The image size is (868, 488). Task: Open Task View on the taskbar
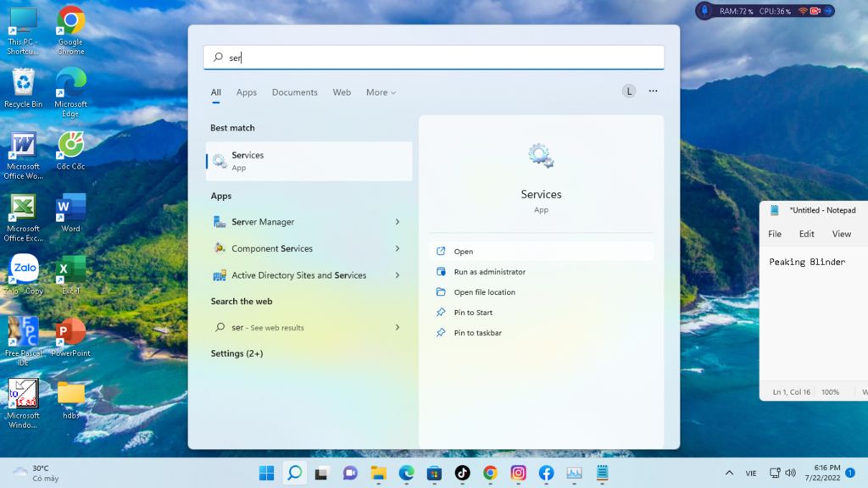(x=321, y=473)
